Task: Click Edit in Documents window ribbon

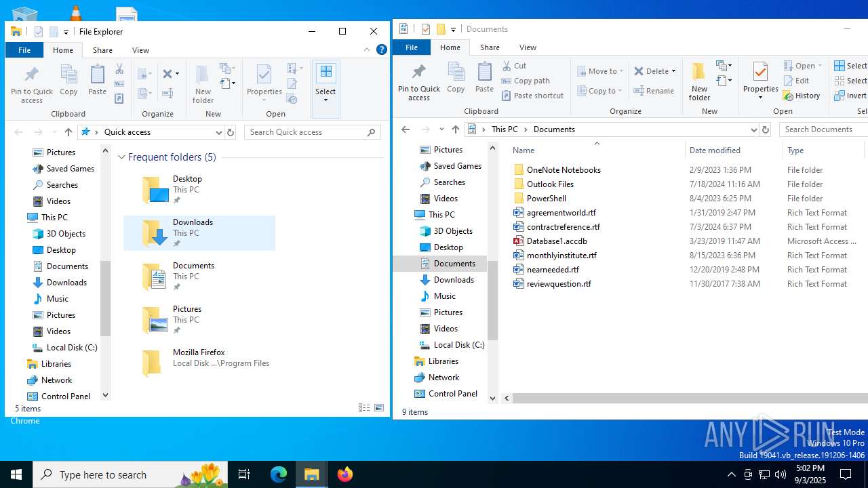Action: 796,81
